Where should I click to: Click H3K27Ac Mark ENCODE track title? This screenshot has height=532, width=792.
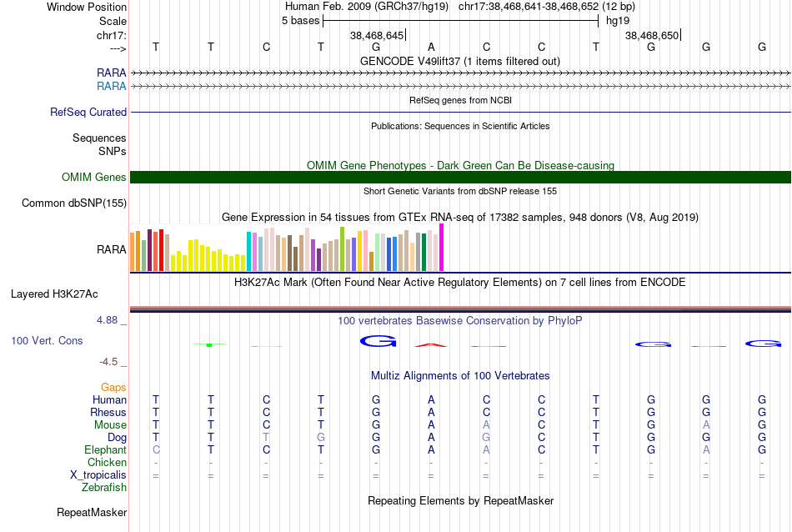coord(459,282)
